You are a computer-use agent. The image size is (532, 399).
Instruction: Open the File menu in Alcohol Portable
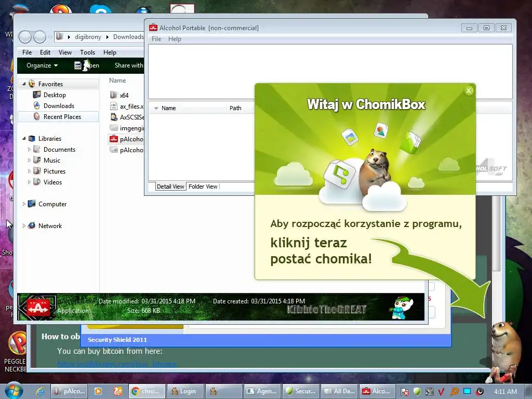tap(156, 38)
